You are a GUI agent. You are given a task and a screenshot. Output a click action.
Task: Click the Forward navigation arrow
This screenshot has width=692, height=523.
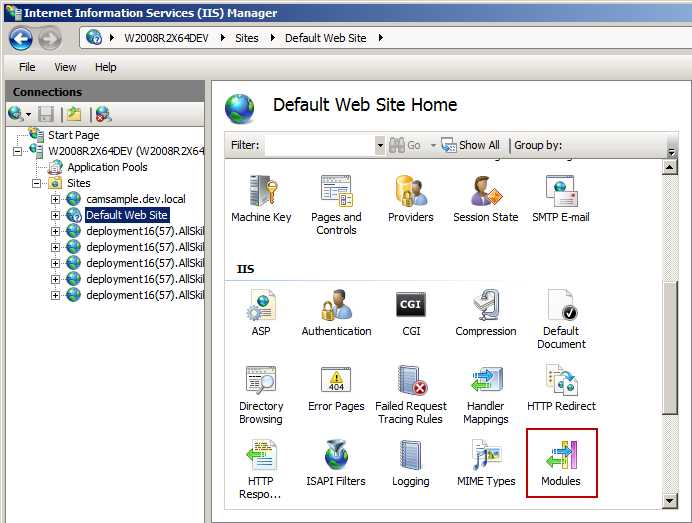click(49, 39)
